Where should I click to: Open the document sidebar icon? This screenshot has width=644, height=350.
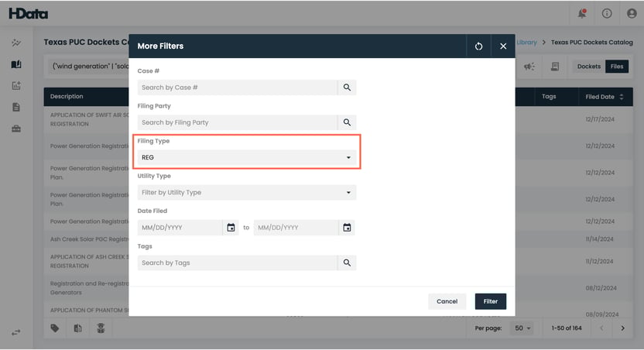16,107
